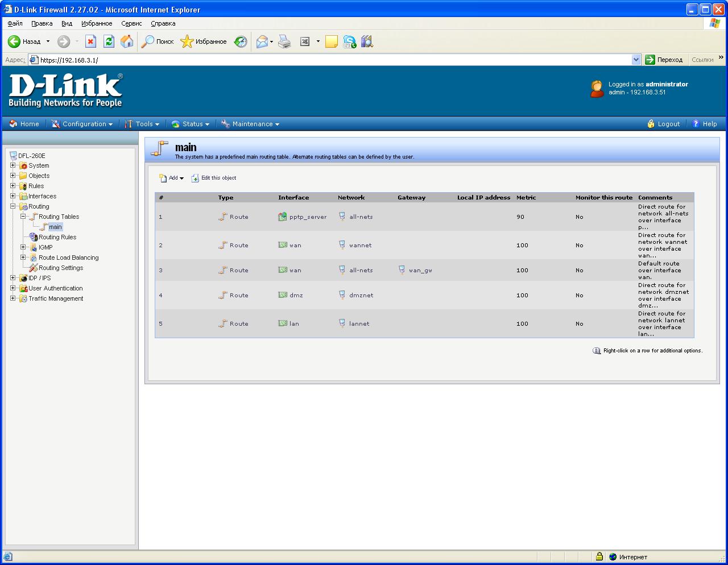Open the Сервис menu
This screenshot has height=565, width=728.
tap(131, 23)
